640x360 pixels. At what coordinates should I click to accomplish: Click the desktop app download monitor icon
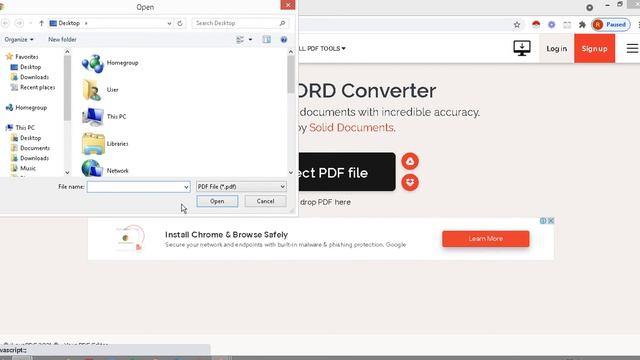click(522, 48)
